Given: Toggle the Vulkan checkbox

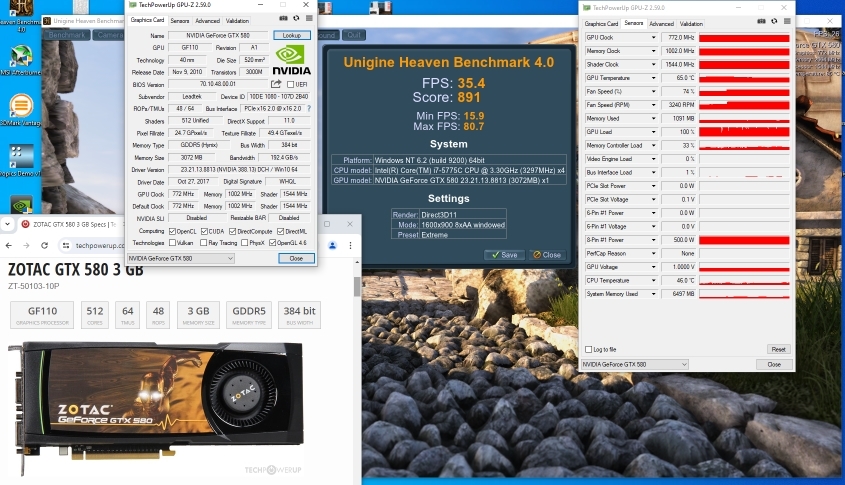Looking at the screenshot, I should coord(172,242).
